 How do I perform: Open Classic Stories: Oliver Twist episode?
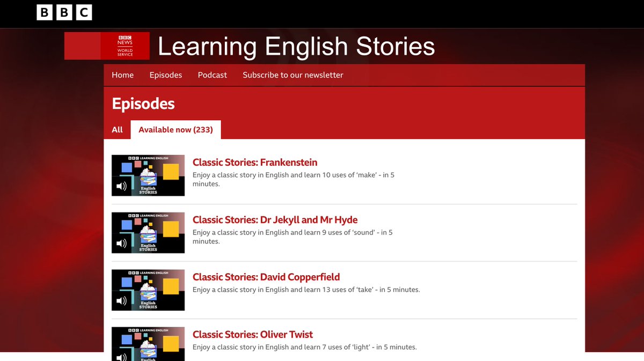253,335
